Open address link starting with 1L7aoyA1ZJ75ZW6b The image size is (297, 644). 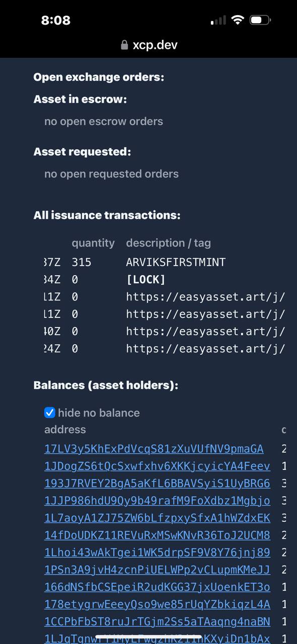click(157, 518)
